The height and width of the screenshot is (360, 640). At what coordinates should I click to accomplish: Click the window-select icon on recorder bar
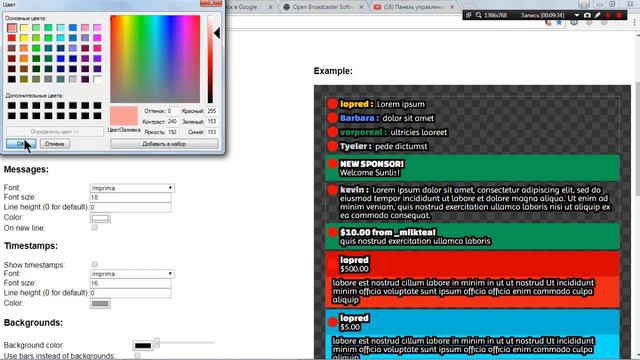469,15
